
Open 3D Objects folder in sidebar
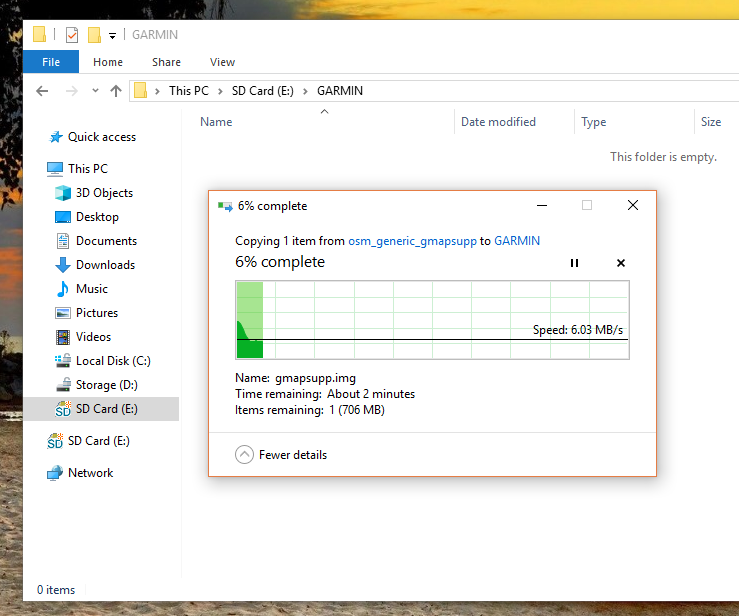pos(94,192)
